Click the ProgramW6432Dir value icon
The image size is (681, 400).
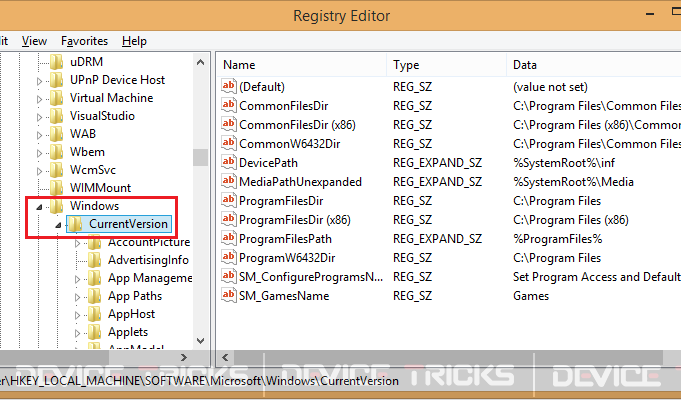coord(229,258)
